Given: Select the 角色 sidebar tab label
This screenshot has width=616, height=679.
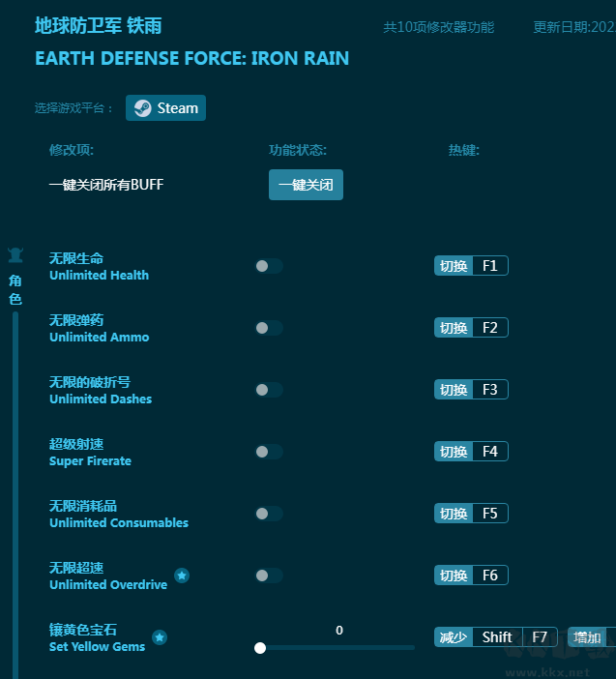Looking at the screenshot, I should click(15, 290).
